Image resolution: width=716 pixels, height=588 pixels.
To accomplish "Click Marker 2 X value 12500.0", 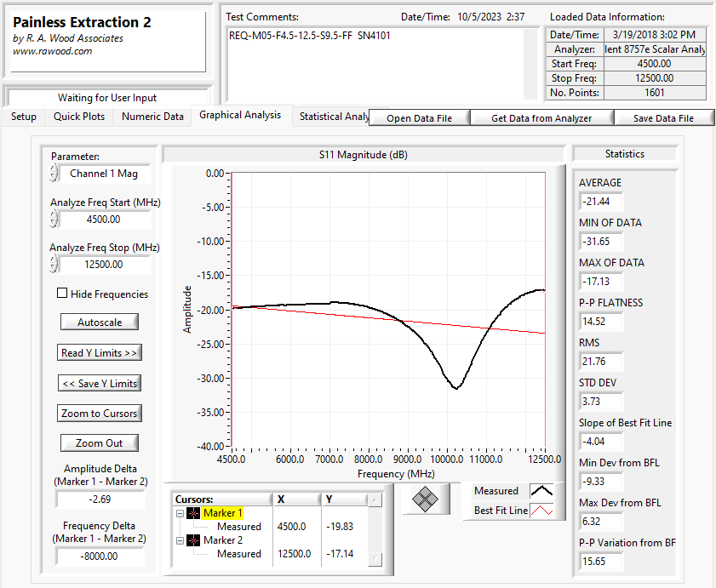I will pyautogui.click(x=294, y=554).
